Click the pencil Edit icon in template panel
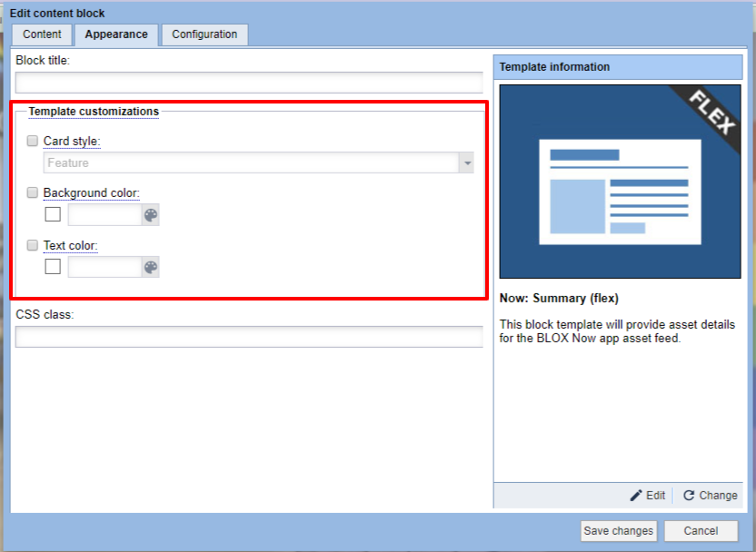The width and height of the screenshot is (756, 552). coord(636,496)
